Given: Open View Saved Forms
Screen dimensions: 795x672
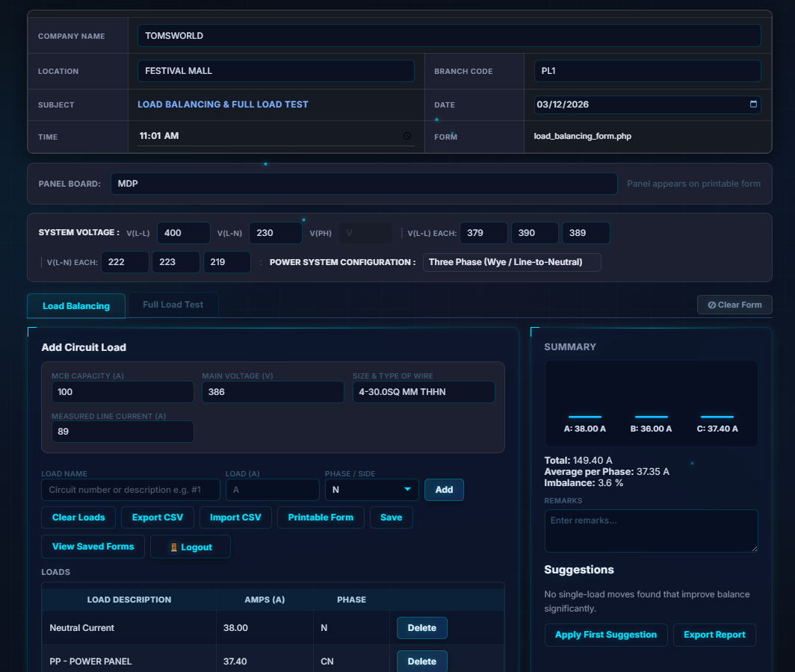Looking at the screenshot, I should click(93, 547).
